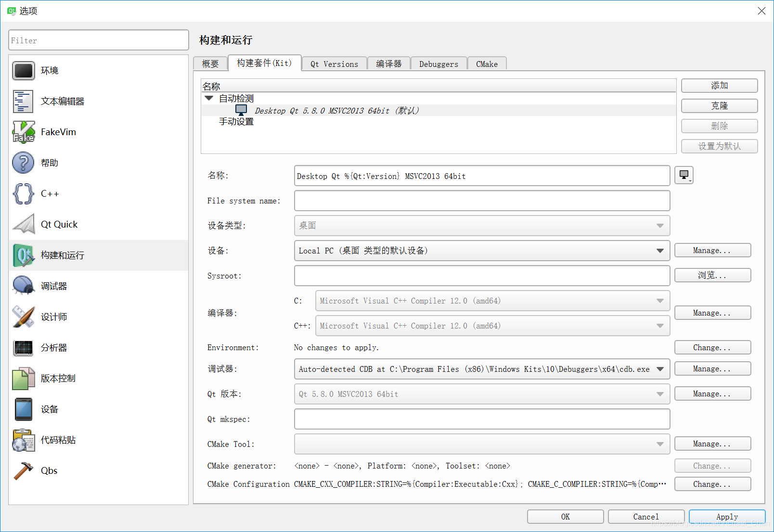Select the 设计师 category icon
The height and width of the screenshot is (532, 774).
coord(23,317)
